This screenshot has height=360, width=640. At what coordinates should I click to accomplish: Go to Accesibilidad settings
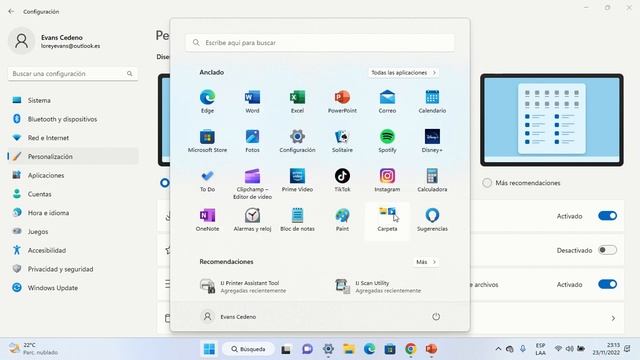[x=73, y=250]
